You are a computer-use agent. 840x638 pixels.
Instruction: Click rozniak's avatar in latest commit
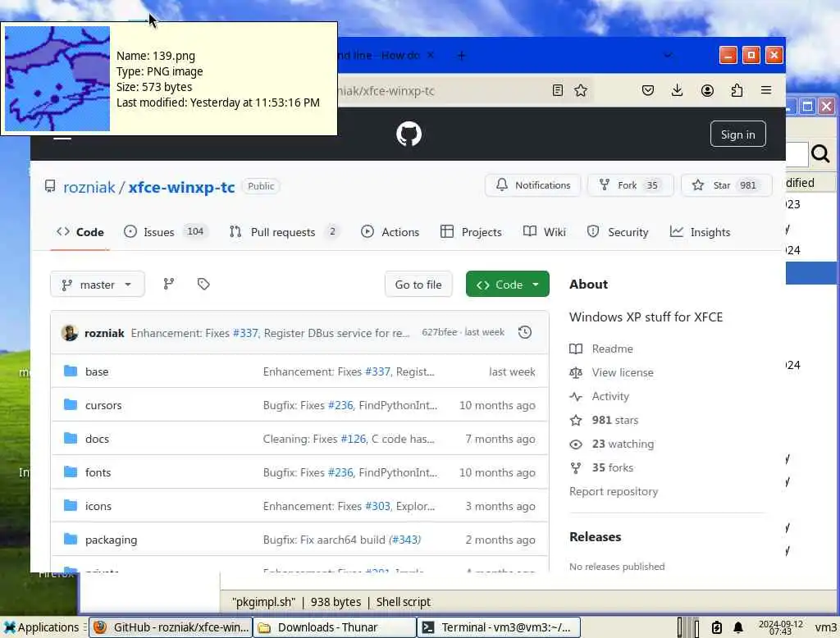point(70,333)
